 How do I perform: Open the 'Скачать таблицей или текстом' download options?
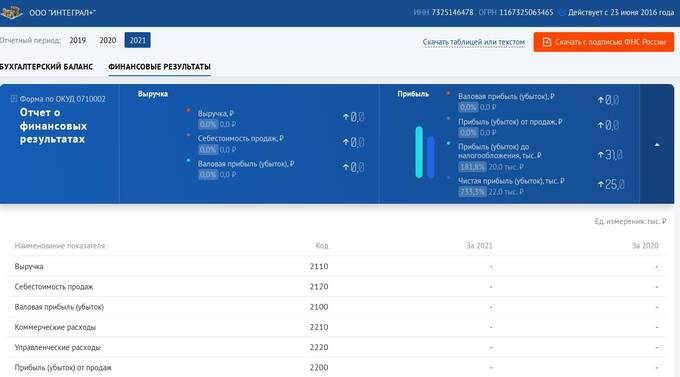coord(474,42)
